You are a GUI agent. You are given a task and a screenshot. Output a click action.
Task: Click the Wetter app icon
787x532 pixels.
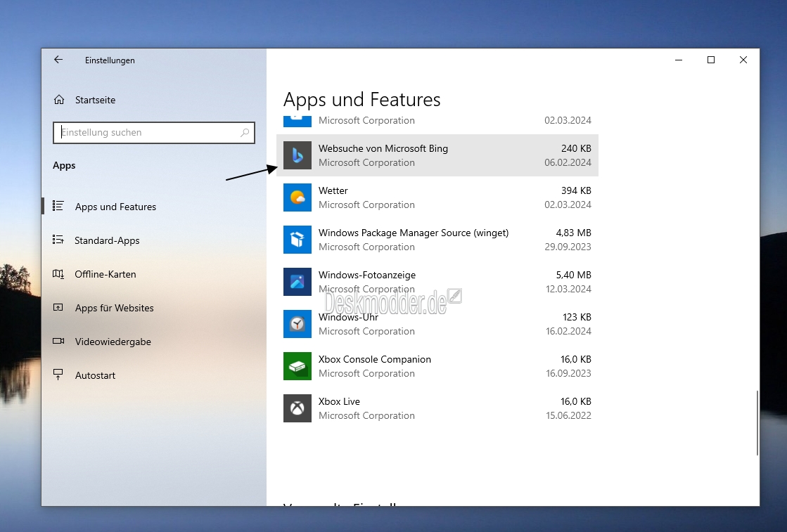coord(297,197)
